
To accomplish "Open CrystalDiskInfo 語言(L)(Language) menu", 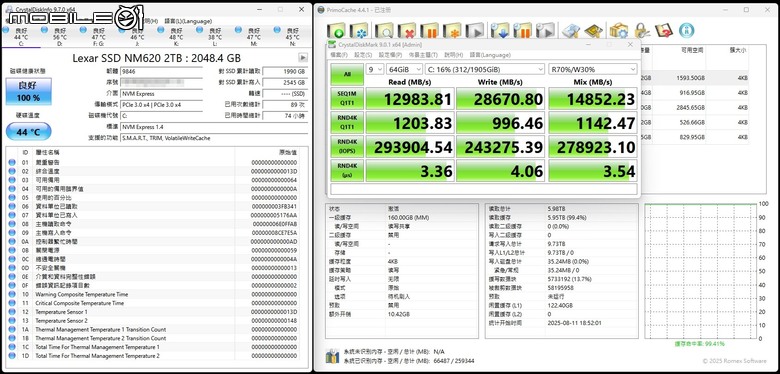I will click(188, 21).
